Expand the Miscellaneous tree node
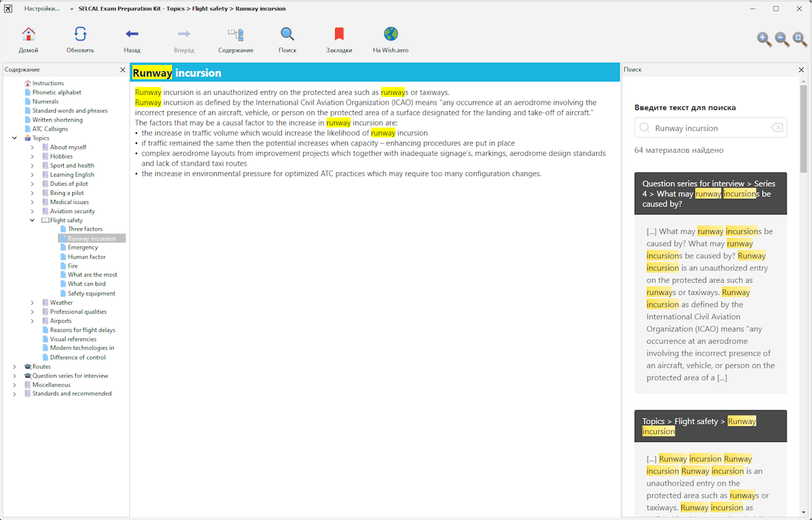The height and width of the screenshot is (520, 812). coord(14,385)
